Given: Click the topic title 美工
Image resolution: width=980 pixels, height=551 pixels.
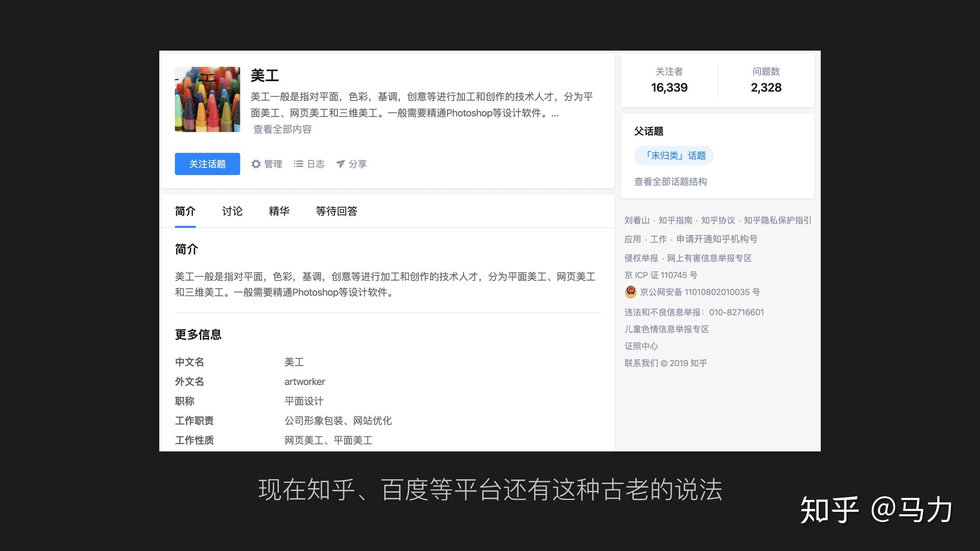Looking at the screenshot, I should coord(265,76).
